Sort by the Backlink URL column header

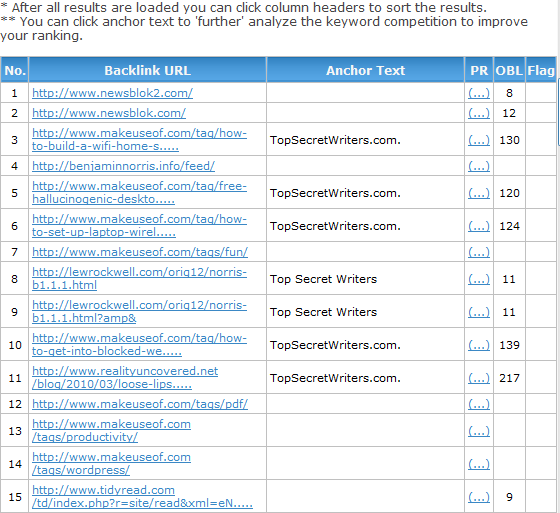point(148,70)
